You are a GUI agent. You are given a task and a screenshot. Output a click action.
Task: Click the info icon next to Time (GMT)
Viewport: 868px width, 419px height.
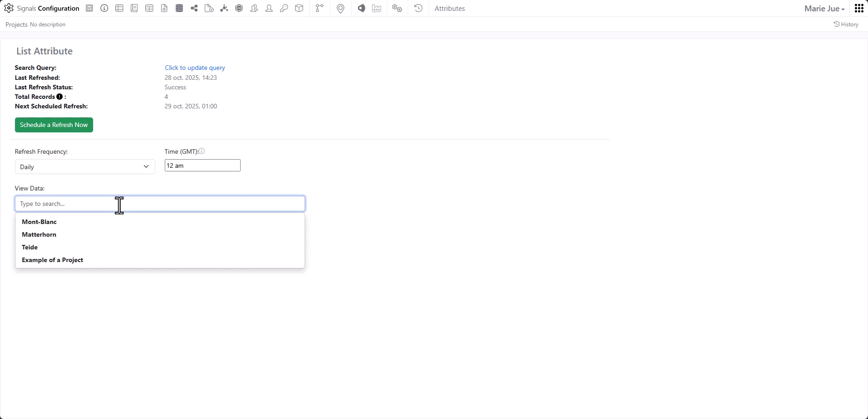click(x=202, y=151)
